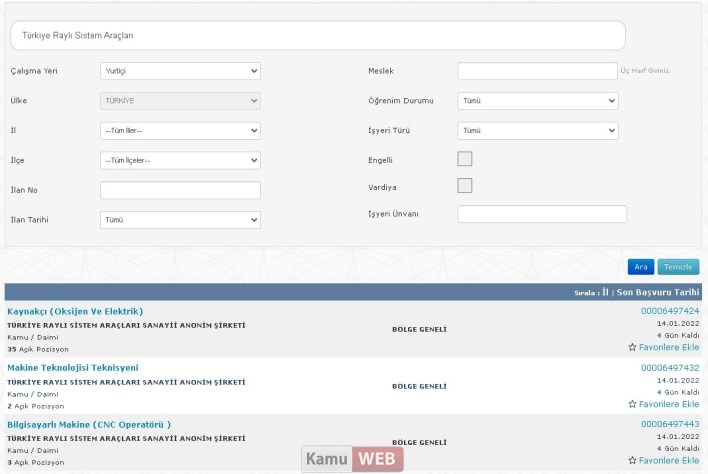Click Favorilere Ekle text for Makine Teknolojisi Teknisyeni
Screen dimensions: 708x474
pos(669,404)
